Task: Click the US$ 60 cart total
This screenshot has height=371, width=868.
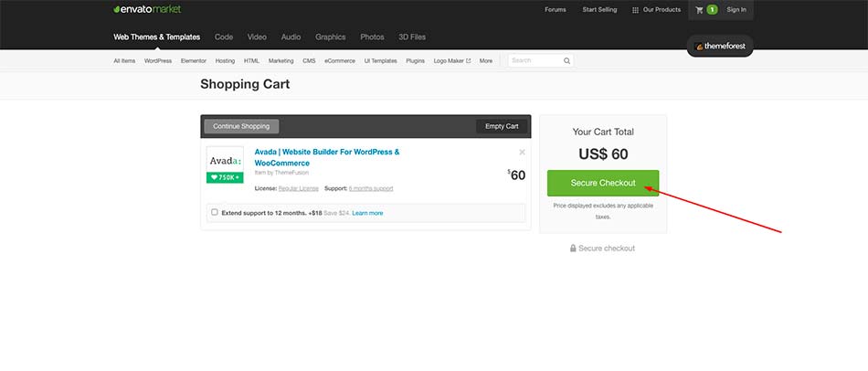Action: pyautogui.click(x=603, y=154)
